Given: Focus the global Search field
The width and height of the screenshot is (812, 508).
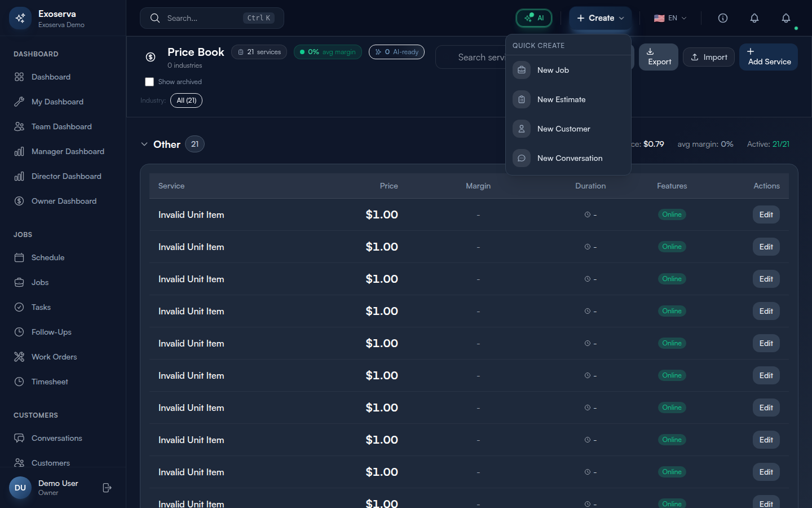Looking at the screenshot, I should [203, 18].
